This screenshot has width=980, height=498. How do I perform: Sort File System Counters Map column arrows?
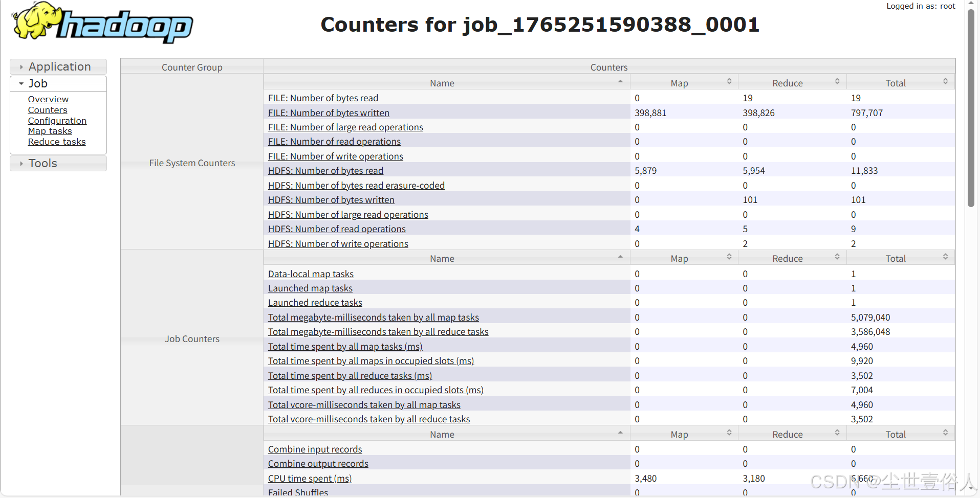[x=729, y=82]
